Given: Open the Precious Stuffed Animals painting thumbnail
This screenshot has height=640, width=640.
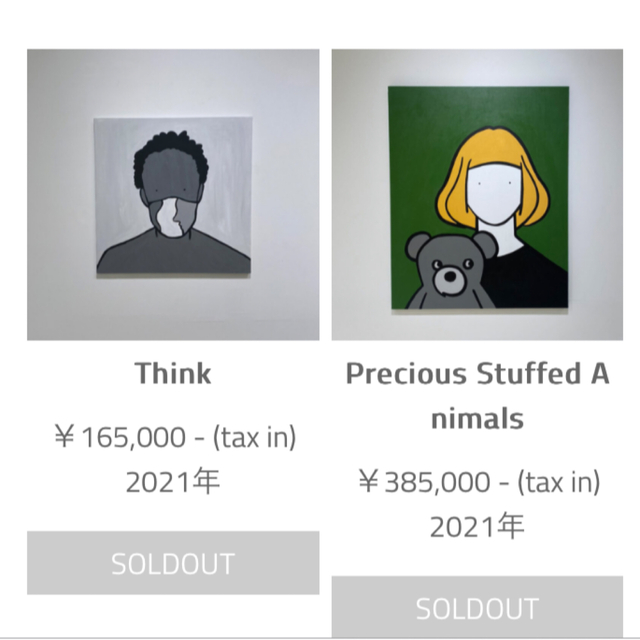Looking at the screenshot, I should click(x=477, y=195).
